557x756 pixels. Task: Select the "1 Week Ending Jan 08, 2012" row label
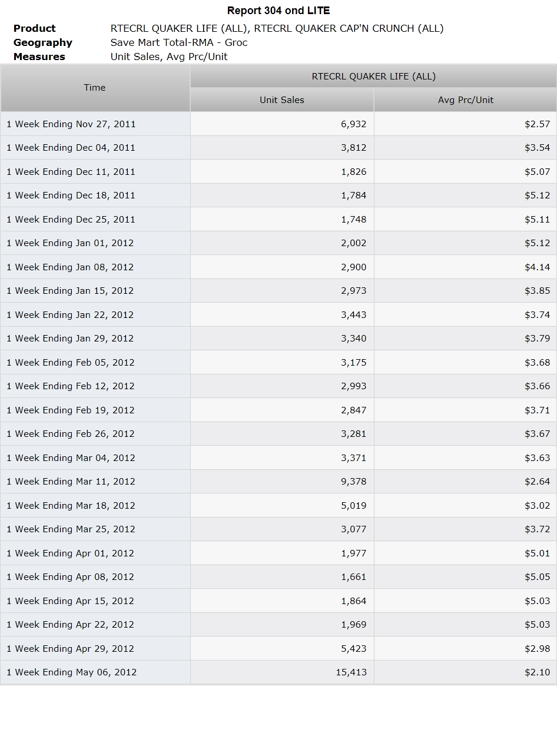[x=70, y=267]
